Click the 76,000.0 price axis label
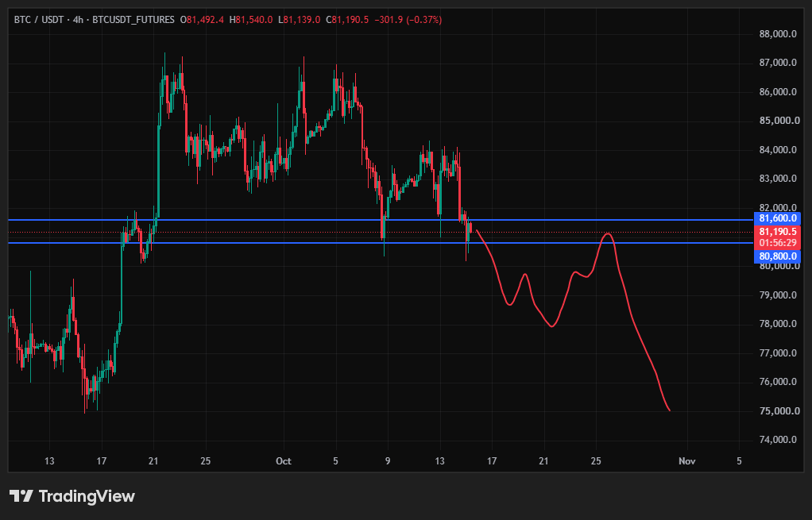Screen dimensions: 812x520 tap(778, 382)
